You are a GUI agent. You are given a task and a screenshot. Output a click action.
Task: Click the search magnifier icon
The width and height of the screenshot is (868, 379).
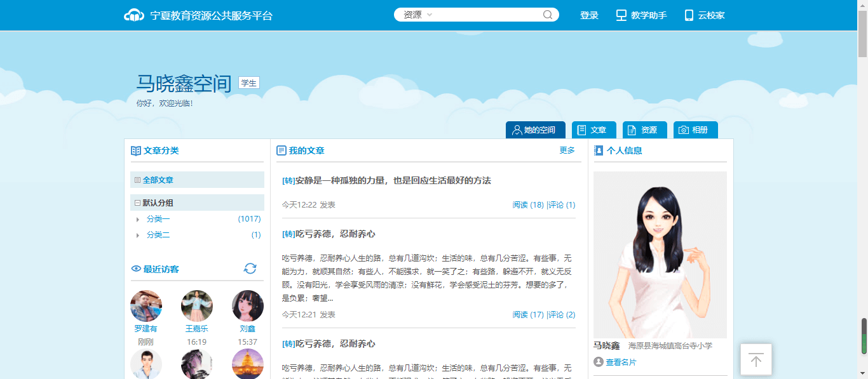547,15
